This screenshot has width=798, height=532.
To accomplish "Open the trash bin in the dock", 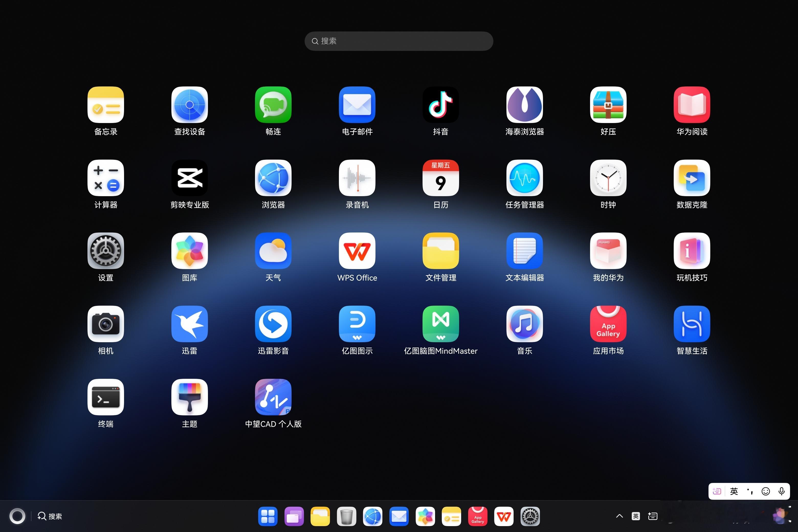I will click(346, 516).
